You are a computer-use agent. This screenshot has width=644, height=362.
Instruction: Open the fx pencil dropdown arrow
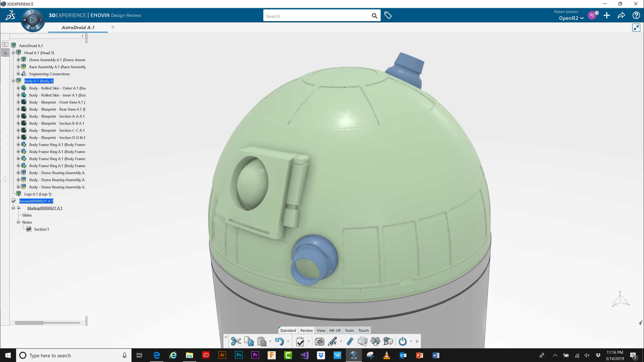[x=340, y=342]
